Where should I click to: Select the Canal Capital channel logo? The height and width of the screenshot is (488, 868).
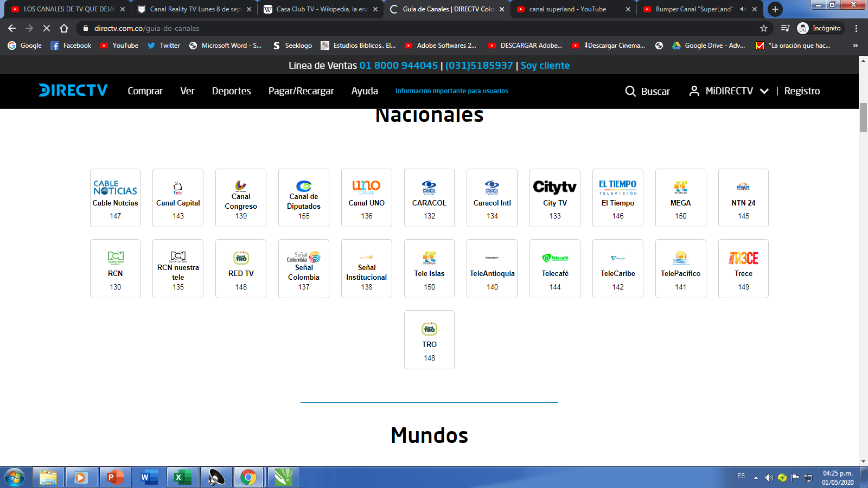[178, 188]
